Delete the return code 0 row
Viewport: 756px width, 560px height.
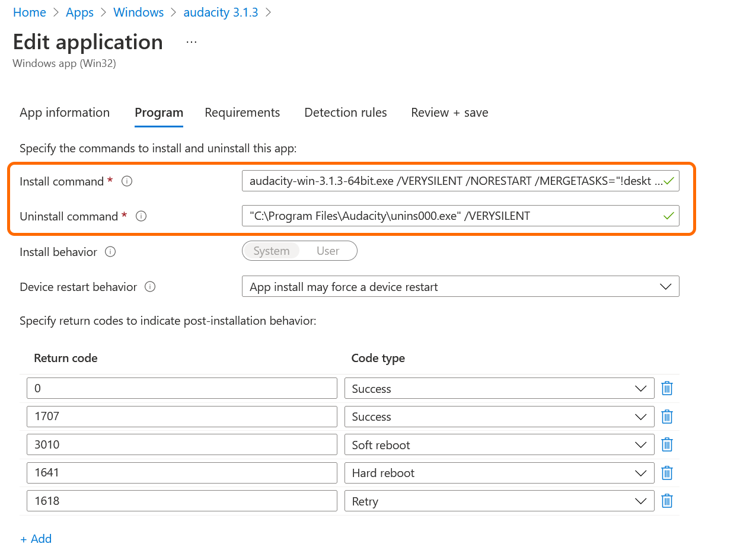(x=666, y=389)
